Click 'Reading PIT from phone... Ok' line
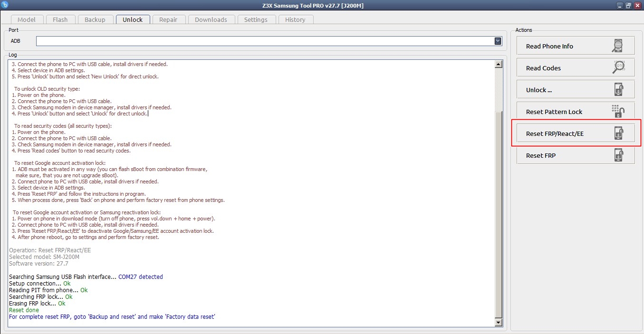 48,290
